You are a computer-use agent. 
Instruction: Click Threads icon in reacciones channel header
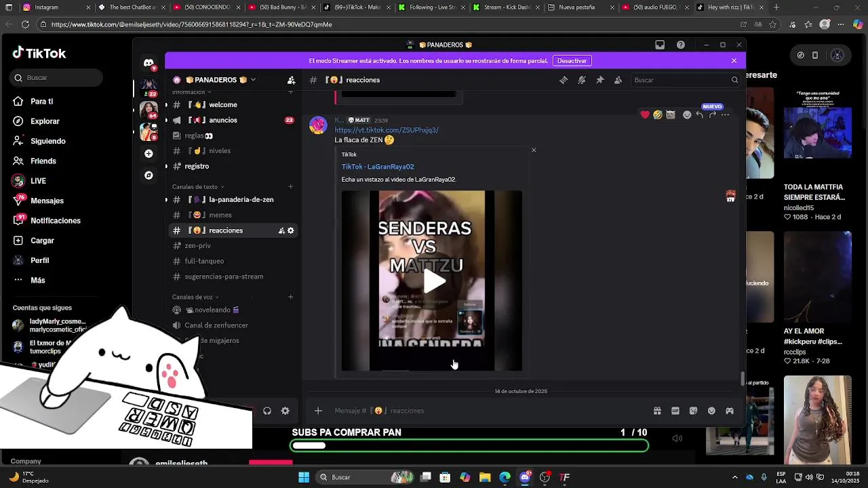coord(564,80)
